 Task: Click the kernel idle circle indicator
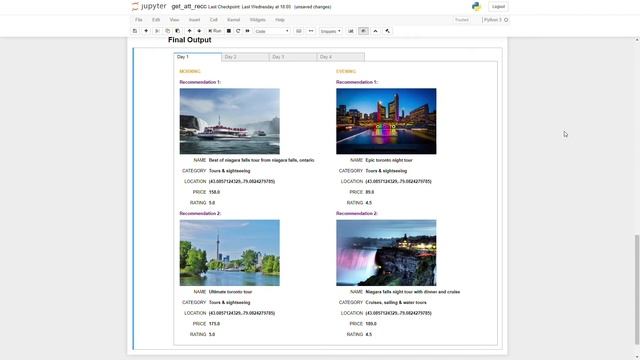click(506, 20)
